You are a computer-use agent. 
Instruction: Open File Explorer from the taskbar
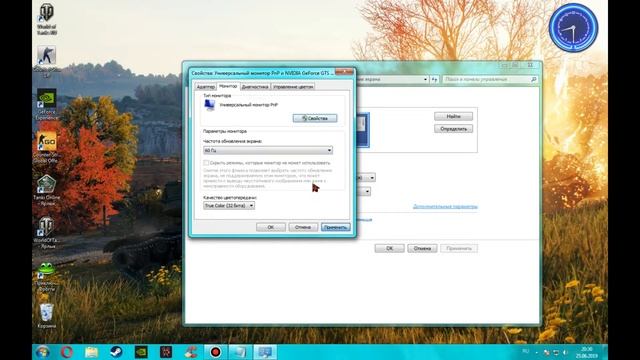pos(92,352)
